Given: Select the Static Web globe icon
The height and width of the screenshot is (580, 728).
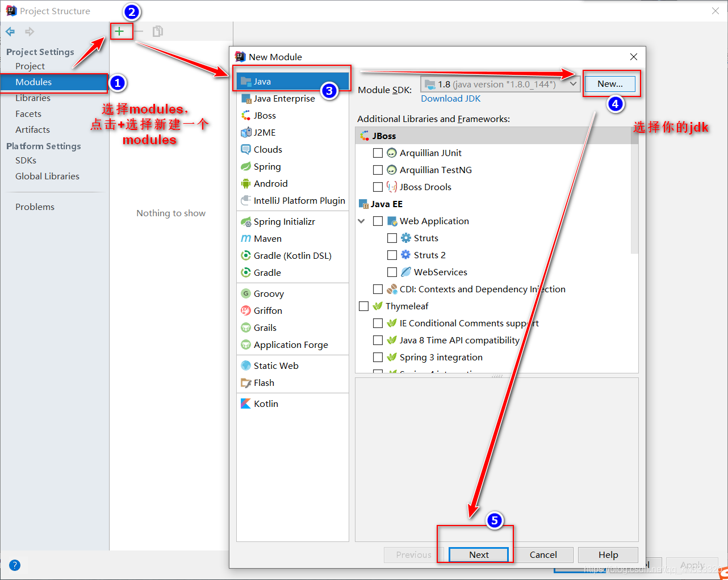Looking at the screenshot, I should coord(246,366).
